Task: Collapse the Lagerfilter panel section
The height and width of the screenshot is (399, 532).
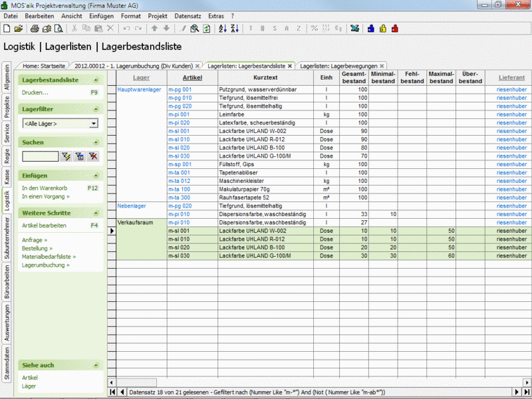Action: pyautogui.click(x=96, y=109)
